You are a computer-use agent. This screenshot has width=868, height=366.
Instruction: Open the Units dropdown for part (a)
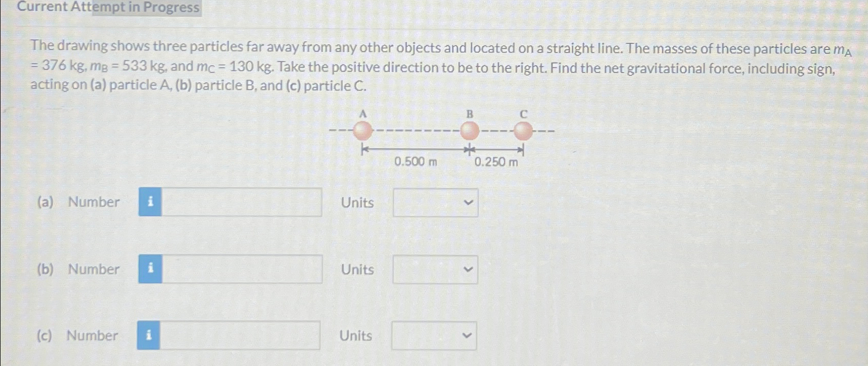tap(435, 203)
